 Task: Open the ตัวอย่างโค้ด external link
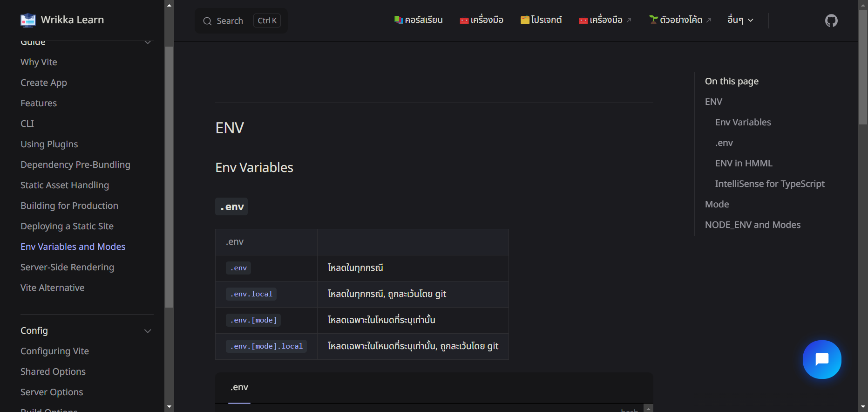(x=680, y=20)
